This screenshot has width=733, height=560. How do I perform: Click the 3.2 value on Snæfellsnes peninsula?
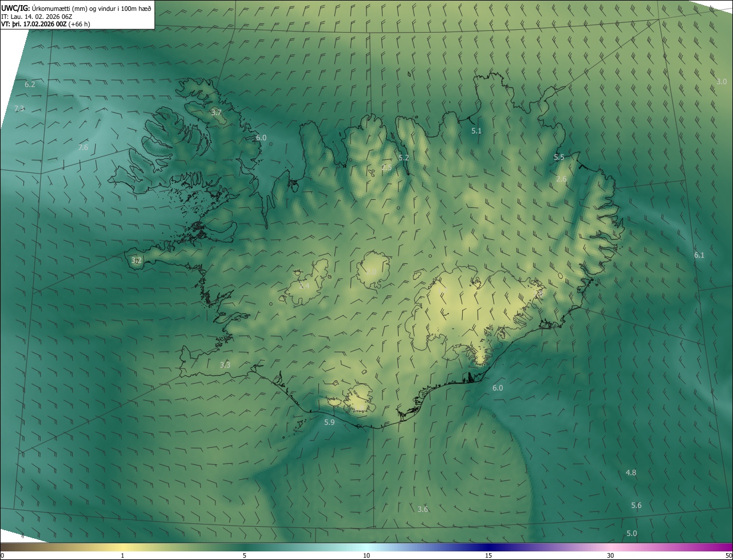136,261
